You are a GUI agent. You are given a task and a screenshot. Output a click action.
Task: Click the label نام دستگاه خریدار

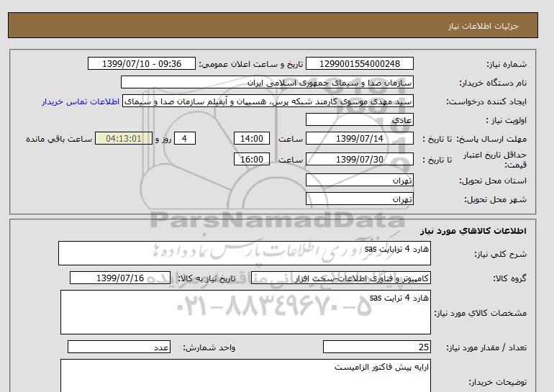pyautogui.click(x=493, y=83)
